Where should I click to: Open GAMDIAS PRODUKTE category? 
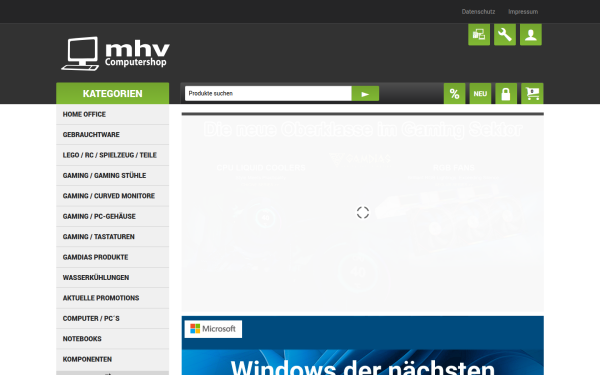pos(112,257)
